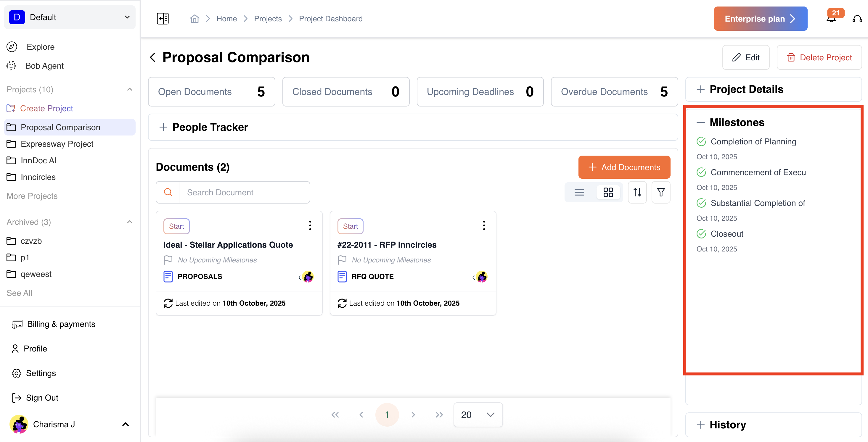
Task: Click the headset support icon
Action: coord(857,19)
